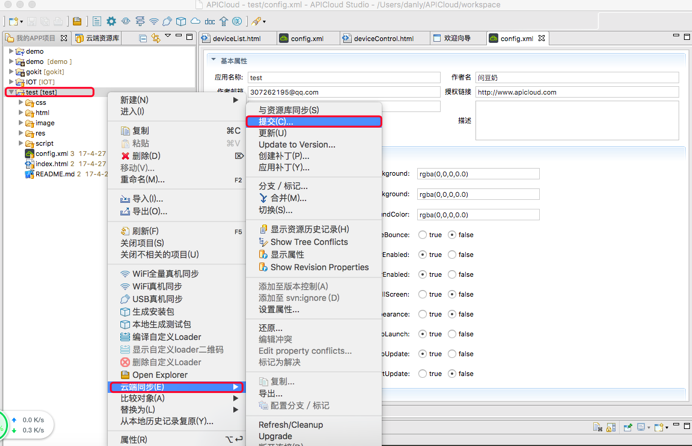Click the cloud icon in toolbar
Image resolution: width=692 pixels, height=446 pixels.
pyautogui.click(x=195, y=21)
